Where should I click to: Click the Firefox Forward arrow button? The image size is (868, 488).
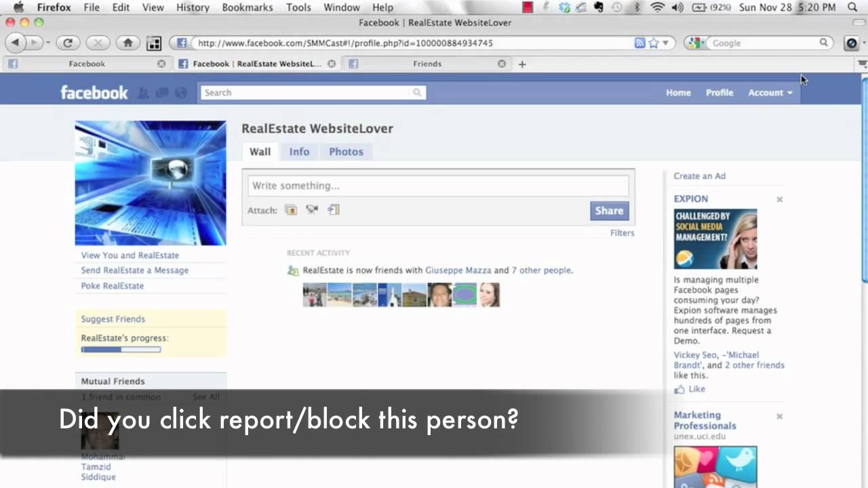coord(35,43)
